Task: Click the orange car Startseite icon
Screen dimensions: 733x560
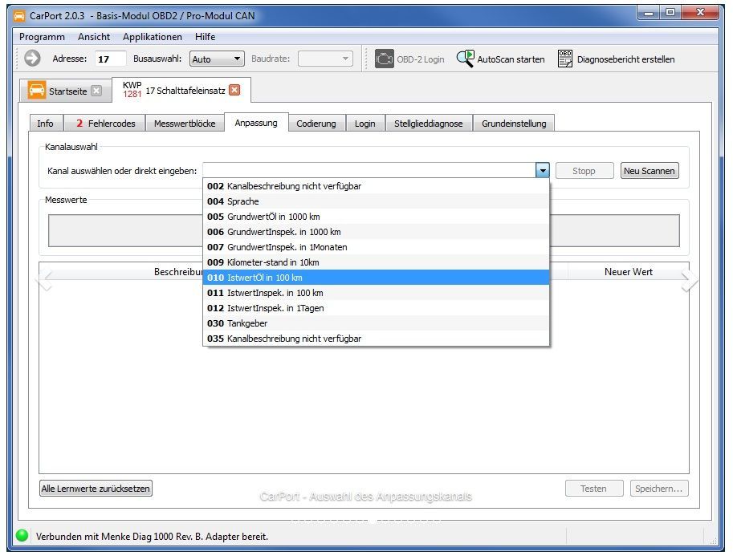Action: point(37,91)
